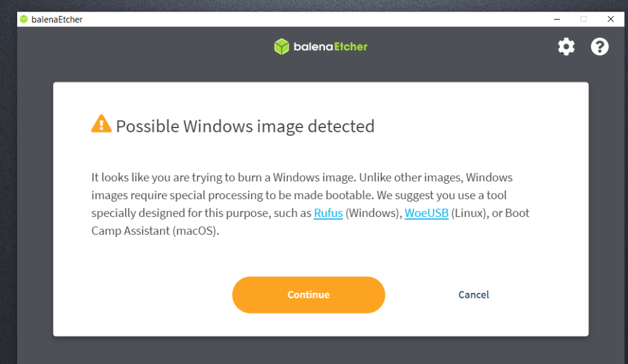Click the "balena" white wordmark in header

(x=313, y=47)
